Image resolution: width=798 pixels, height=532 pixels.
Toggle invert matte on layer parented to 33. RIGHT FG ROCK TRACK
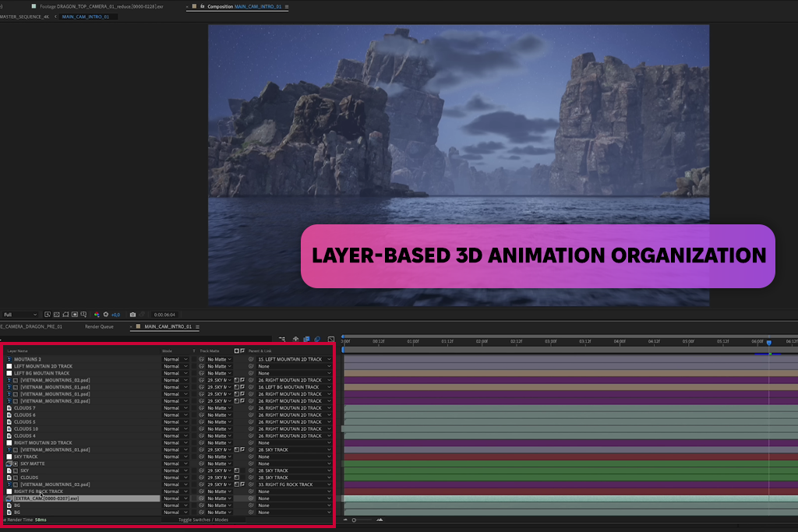pos(242,484)
